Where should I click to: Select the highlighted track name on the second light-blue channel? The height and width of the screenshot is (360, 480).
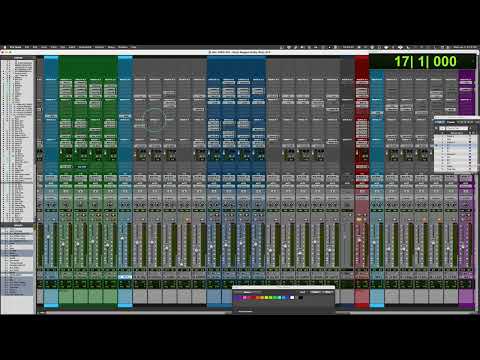[x=125, y=277]
